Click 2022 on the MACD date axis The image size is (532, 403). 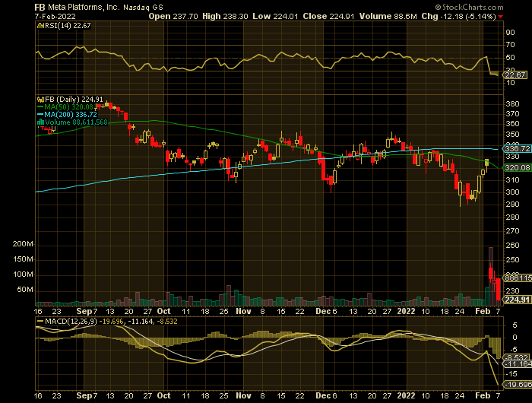pos(406,396)
